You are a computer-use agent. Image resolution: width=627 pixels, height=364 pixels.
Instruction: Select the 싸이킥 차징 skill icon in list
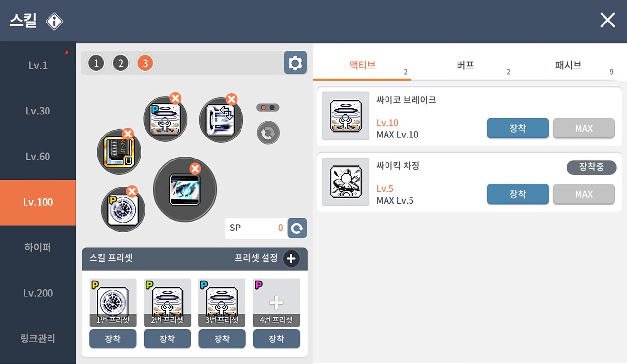pos(346,182)
